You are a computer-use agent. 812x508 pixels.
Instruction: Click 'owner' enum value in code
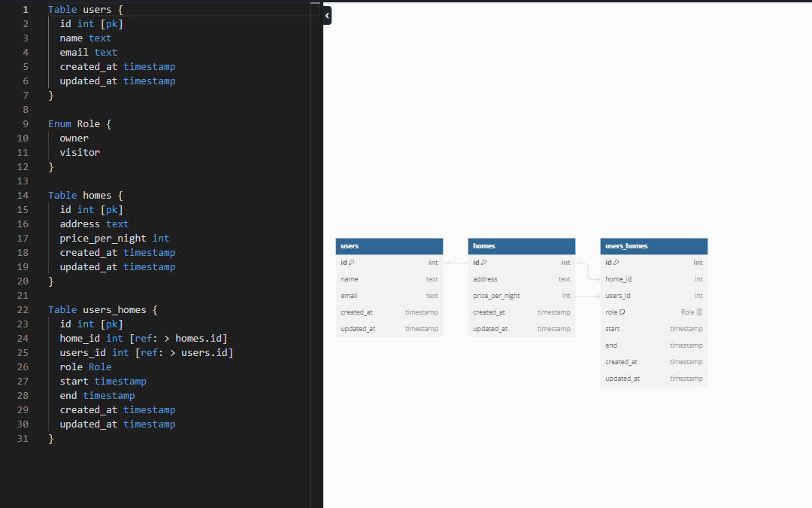pos(74,138)
